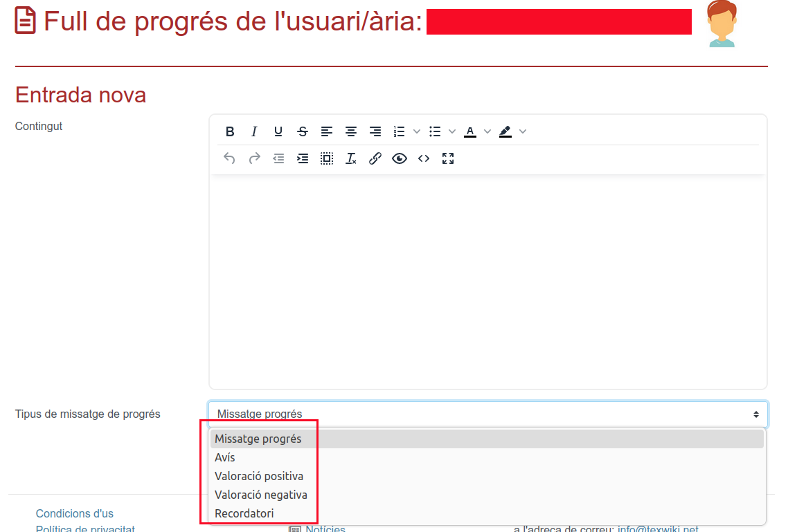Click the user avatar picture
The height and width of the screenshot is (532, 797).
tap(722, 24)
